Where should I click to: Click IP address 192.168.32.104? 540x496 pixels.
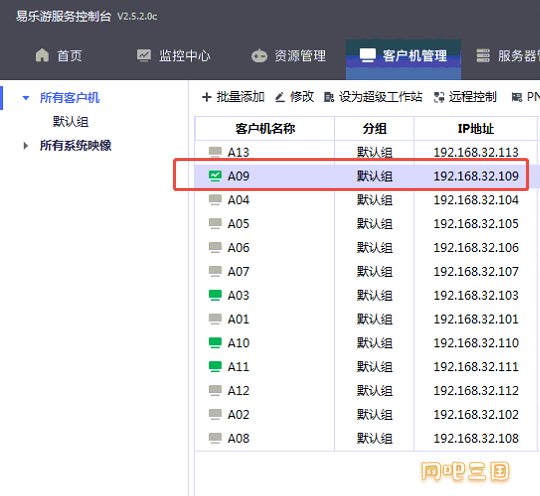[476, 200]
